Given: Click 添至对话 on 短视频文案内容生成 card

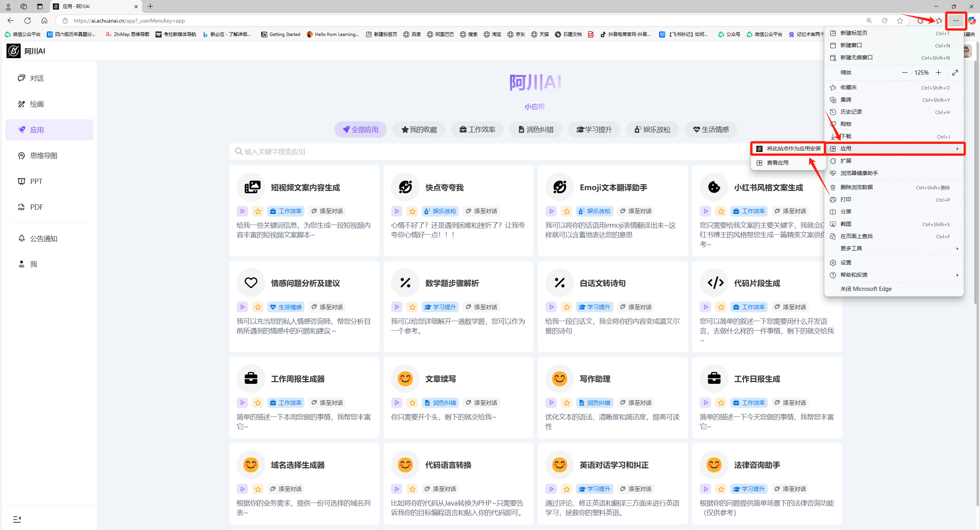Looking at the screenshot, I should (327, 211).
